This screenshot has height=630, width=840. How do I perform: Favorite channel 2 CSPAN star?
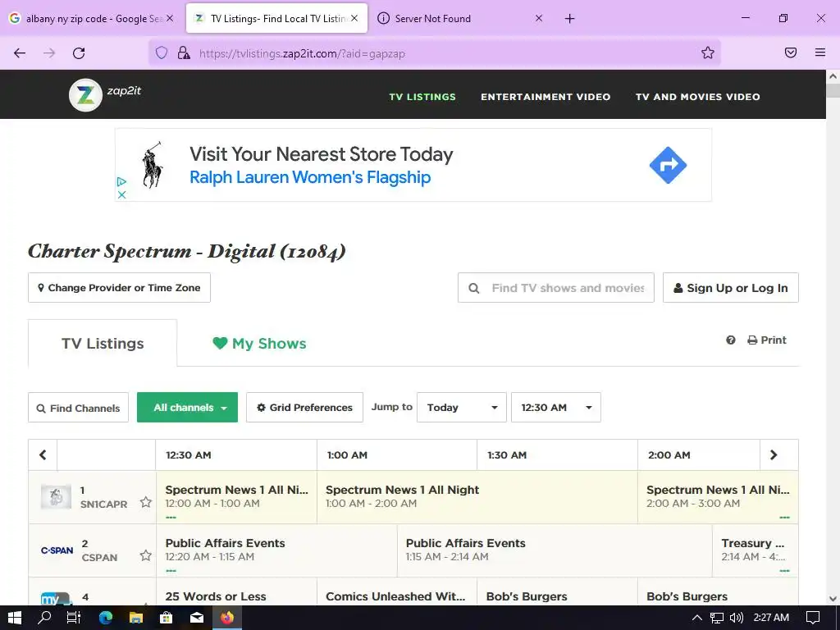pos(146,555)
